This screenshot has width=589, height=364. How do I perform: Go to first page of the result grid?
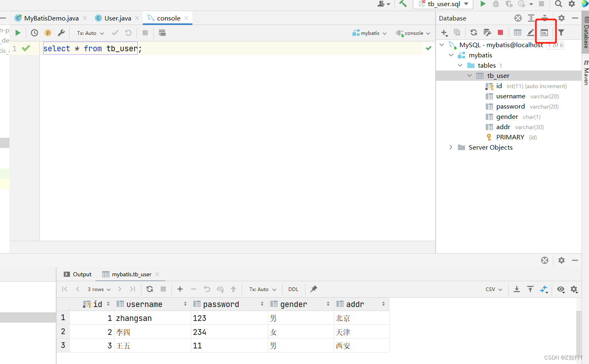65,289
